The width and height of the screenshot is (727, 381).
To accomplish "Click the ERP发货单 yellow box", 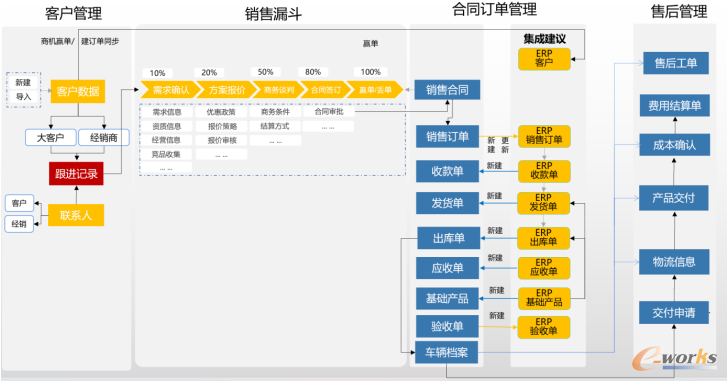I will click(543, 203).
